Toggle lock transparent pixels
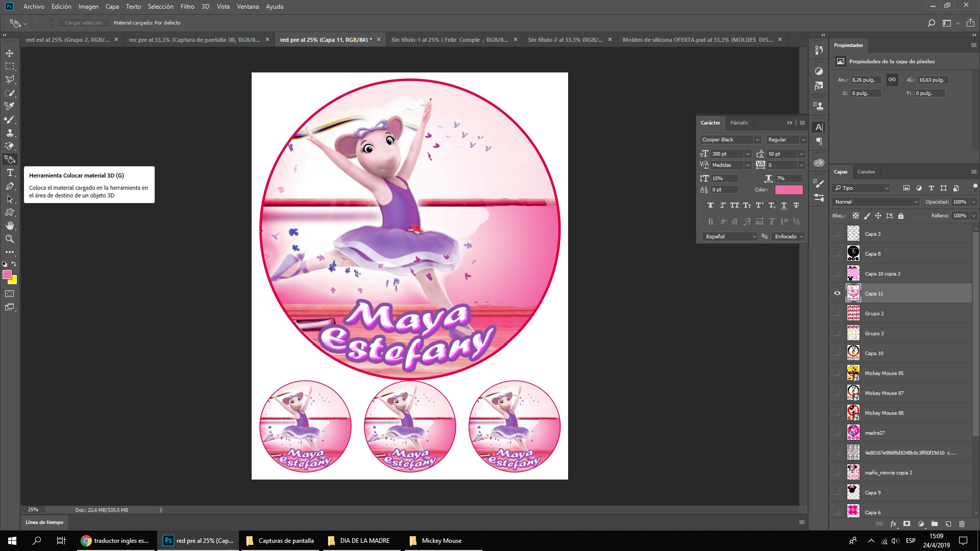This screenshot has height=551, width=980. 855,216
